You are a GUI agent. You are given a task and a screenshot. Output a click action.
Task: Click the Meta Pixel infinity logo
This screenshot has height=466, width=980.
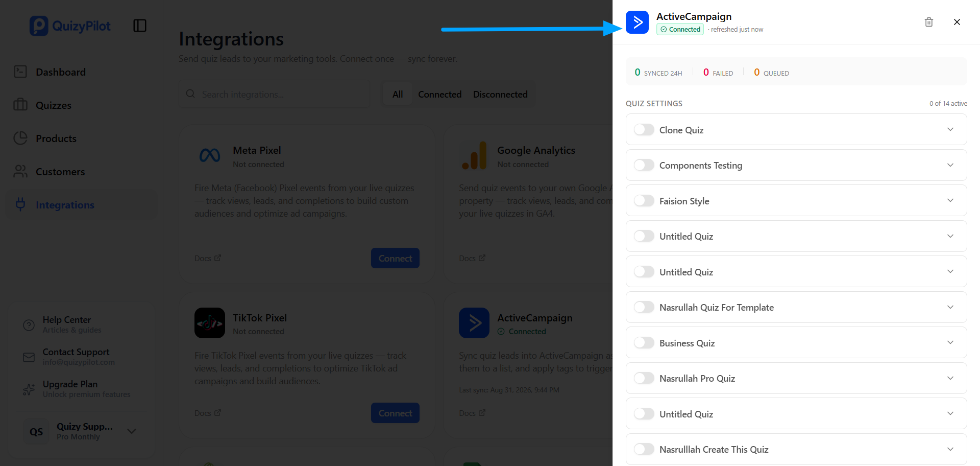(210, 155)
